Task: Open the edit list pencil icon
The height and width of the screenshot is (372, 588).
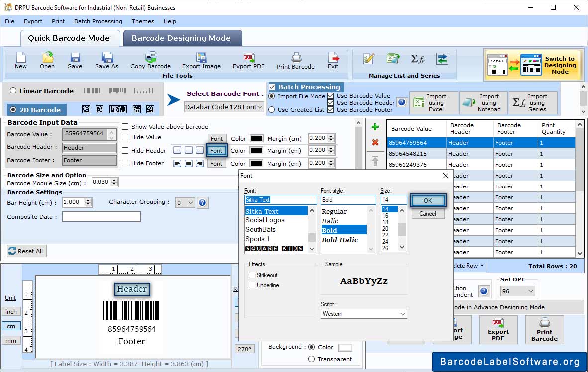Action: coord(369,59)
